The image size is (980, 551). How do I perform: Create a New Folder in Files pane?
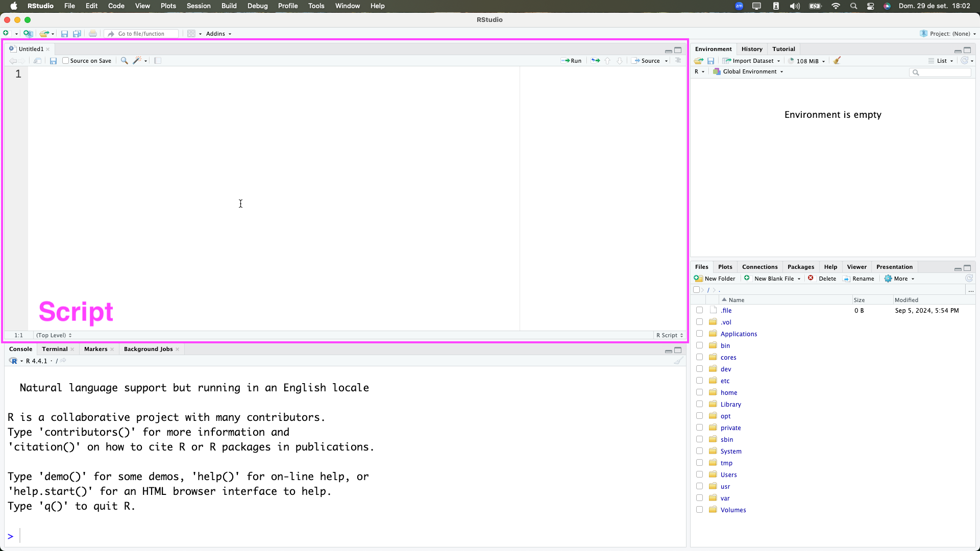coord(715,279)
